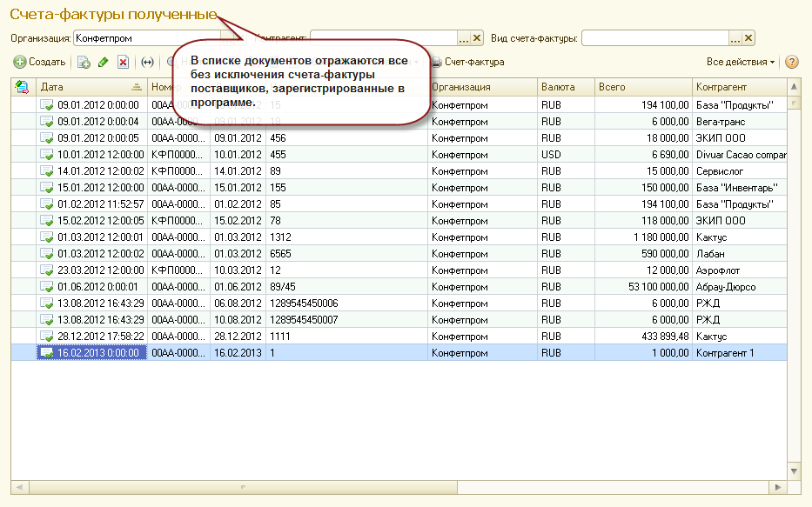The height and width of the screenshot is (507, 812).
Task: Select the amount 433 899,48 cell
Action: click(643, 337)
